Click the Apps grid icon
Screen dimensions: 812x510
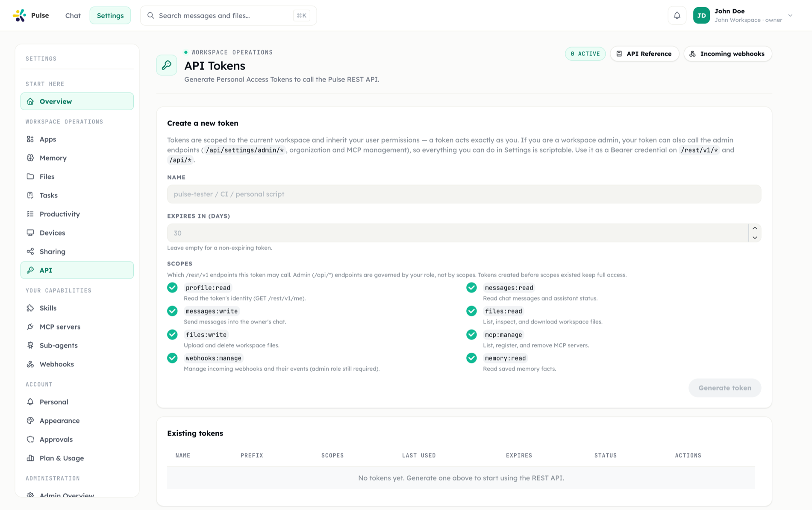tap(30, 139)
